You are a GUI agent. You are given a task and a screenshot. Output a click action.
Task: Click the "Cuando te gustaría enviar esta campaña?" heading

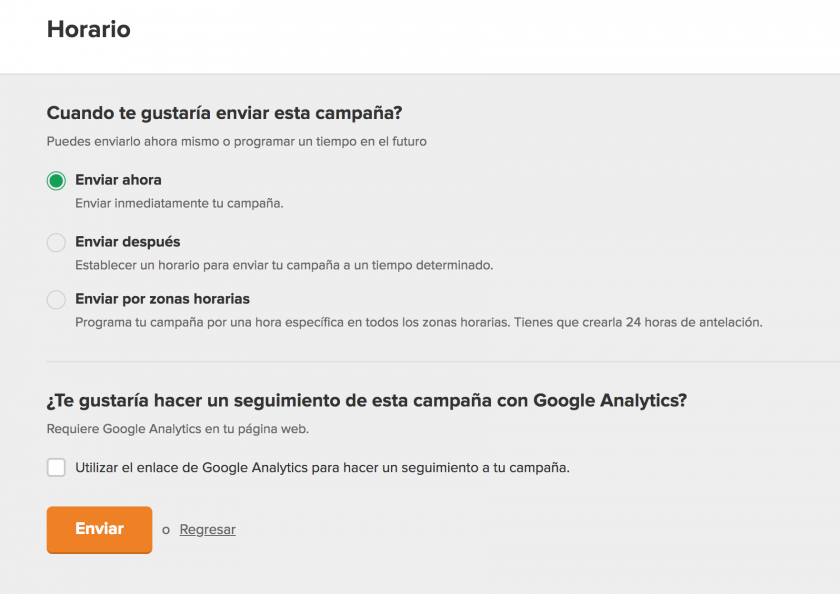coord(231,113)
